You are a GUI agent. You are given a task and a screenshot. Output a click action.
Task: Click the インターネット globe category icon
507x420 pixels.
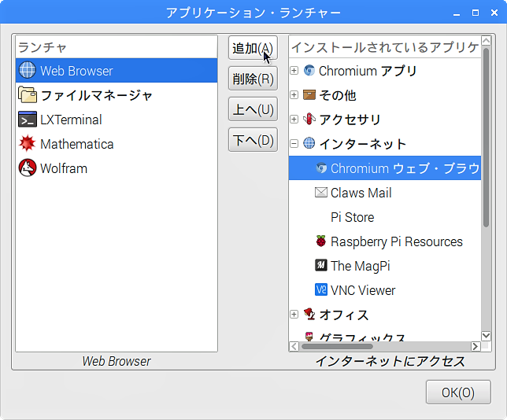pos(309,143)
